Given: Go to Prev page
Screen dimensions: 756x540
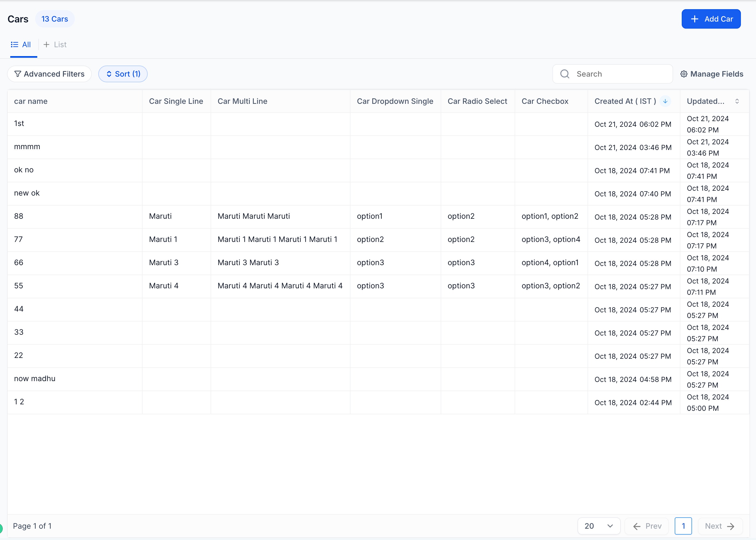Looking at the screenshot, I should (647, 526).
